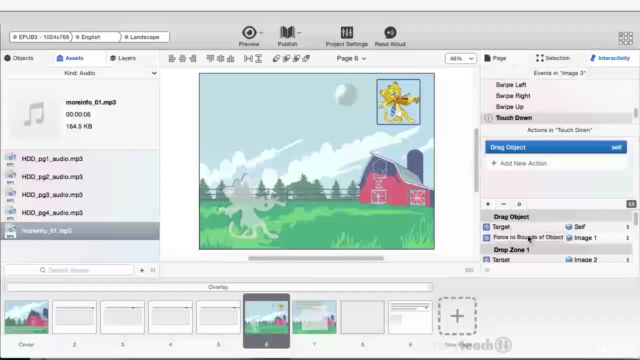Align objects to horizontal centers
The image size is (640, 360).
point(182,58)
